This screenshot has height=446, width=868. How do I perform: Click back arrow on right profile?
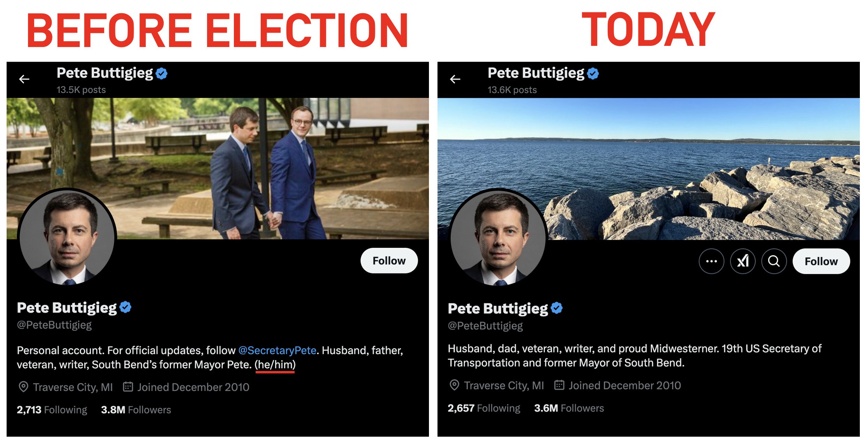coord(455,79)
